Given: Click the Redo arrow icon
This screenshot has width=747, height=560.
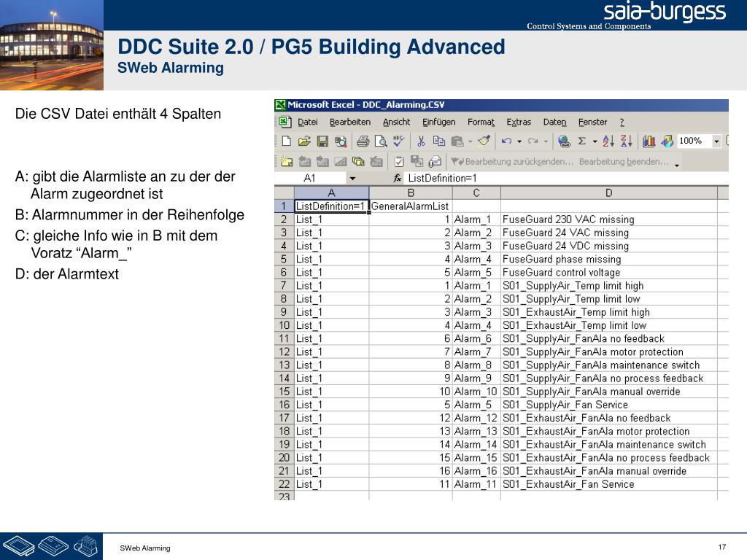Looking at the screenshot, I should 533,141.
